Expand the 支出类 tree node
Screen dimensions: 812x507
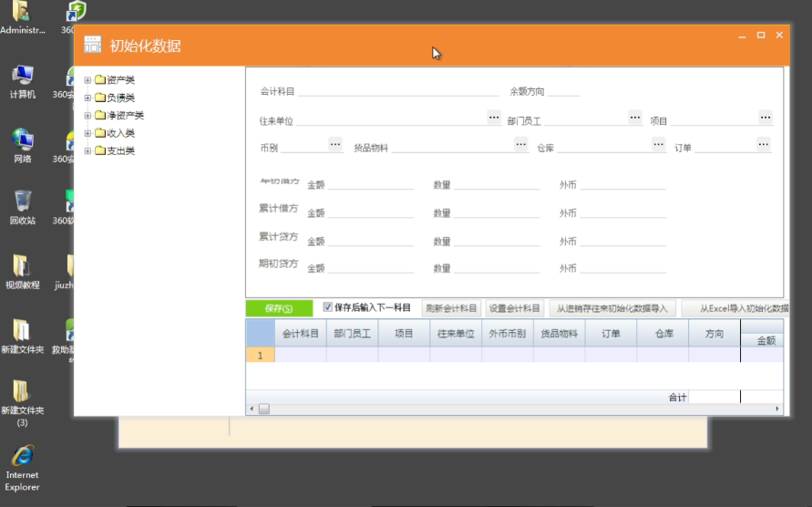coord(87,151)
